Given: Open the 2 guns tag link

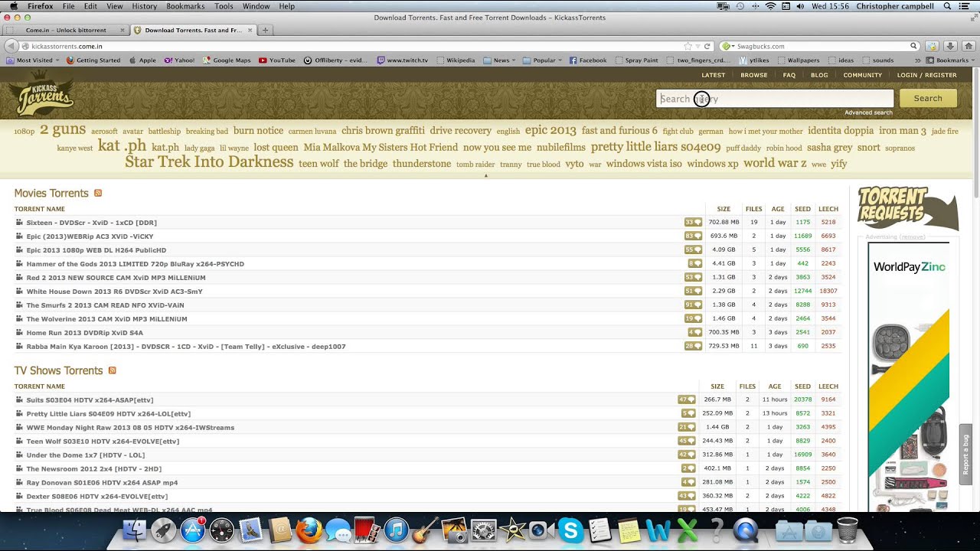Looking at the screenshot, I should tap(63, 129).
